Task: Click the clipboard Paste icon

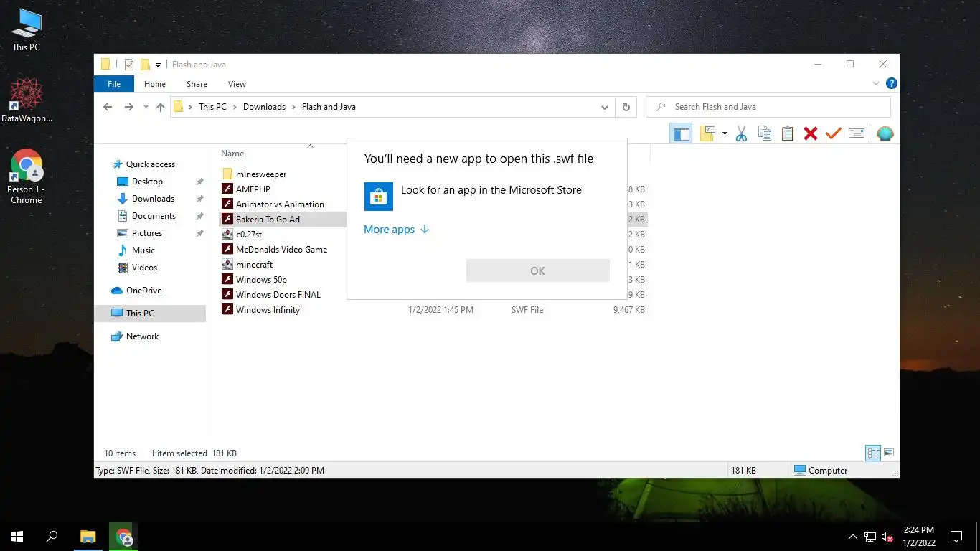Action: click(x=788, y=133)
